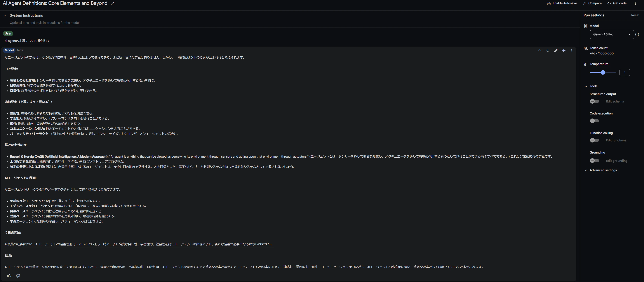Viewport: 644px width, 282px height.
Task: Give the response a thumbs up
Action: click(x=9, y=276)
